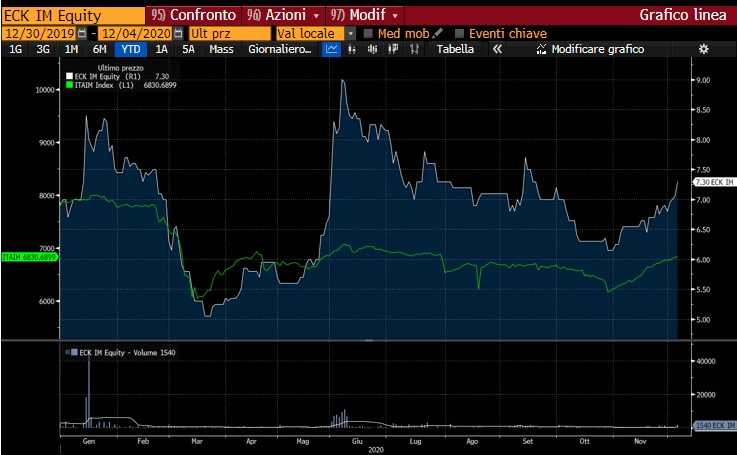Click the ECK IM Equity Volume legend swatch

(74, 352)
